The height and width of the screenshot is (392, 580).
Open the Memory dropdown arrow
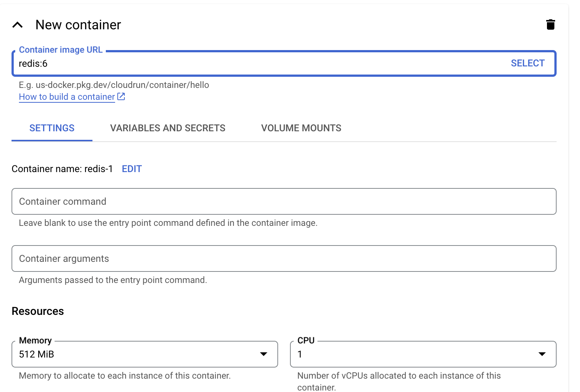click(x=263, y=354)
